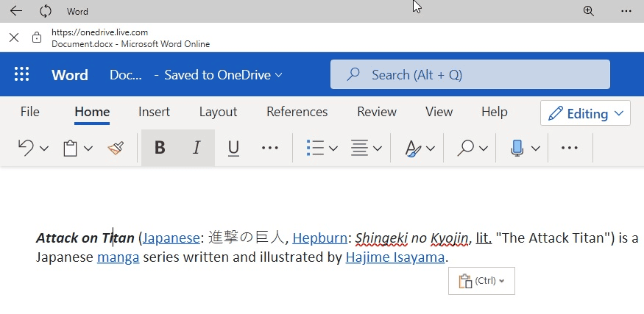Switch to the Insert tab
The image size is (644, 314).
pyautogui.click(x=154, y=112)
